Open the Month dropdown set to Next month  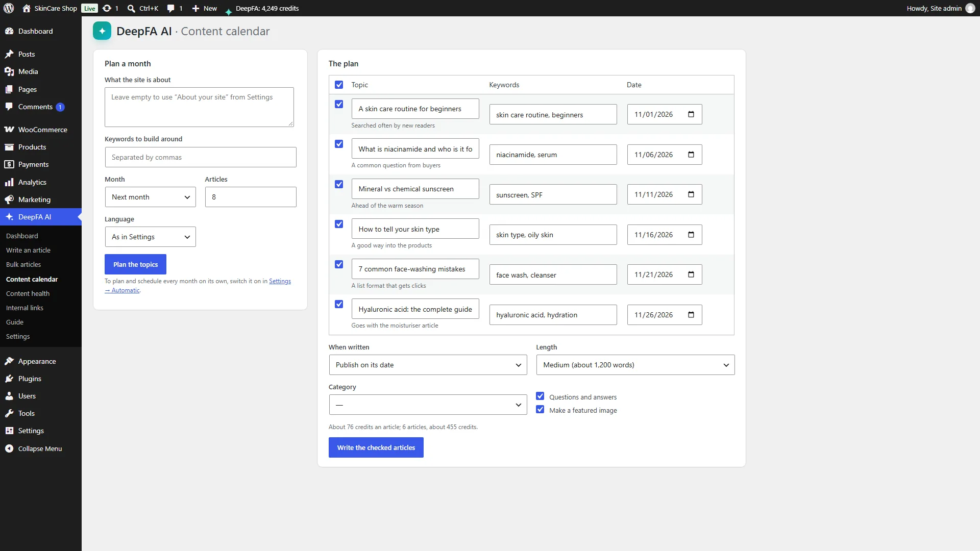150,197
